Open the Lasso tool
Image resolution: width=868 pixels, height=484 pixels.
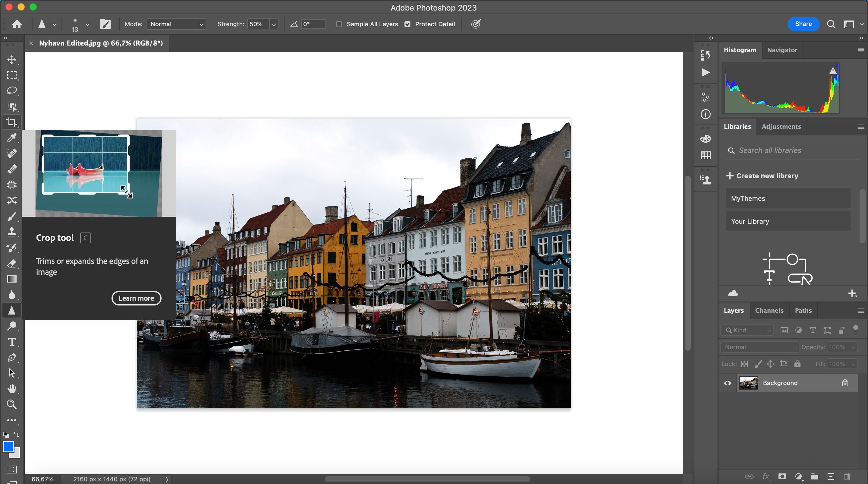12,91
